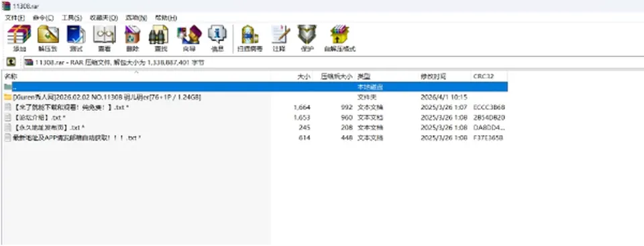Click the packed size value 992
The height and width of the screenshot is (246, 644).
pos(347,108)
